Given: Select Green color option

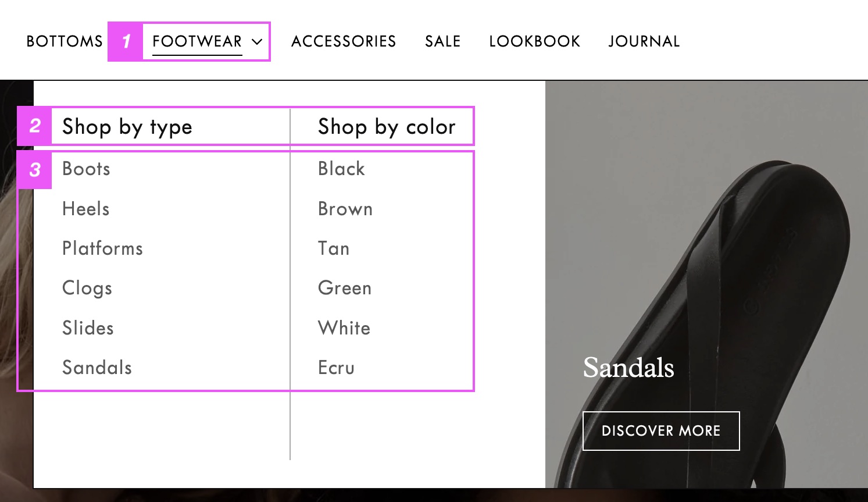Looking at the screenshot, I should (x=345, y=288).
